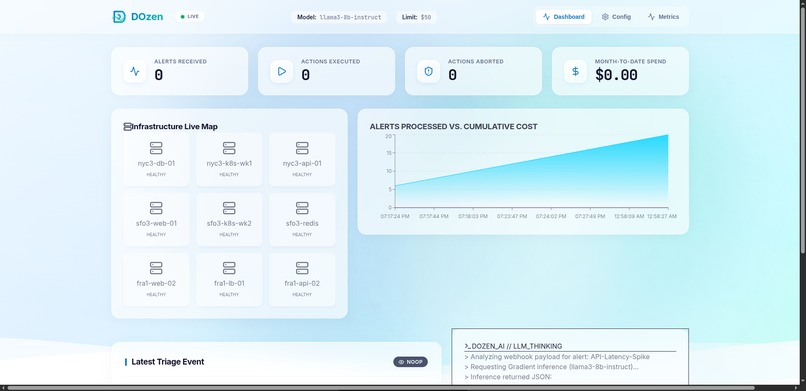Click the LIVE status badge
This screenshot has width=806, height=391.
pyautogui.click(x=189, y=16)
